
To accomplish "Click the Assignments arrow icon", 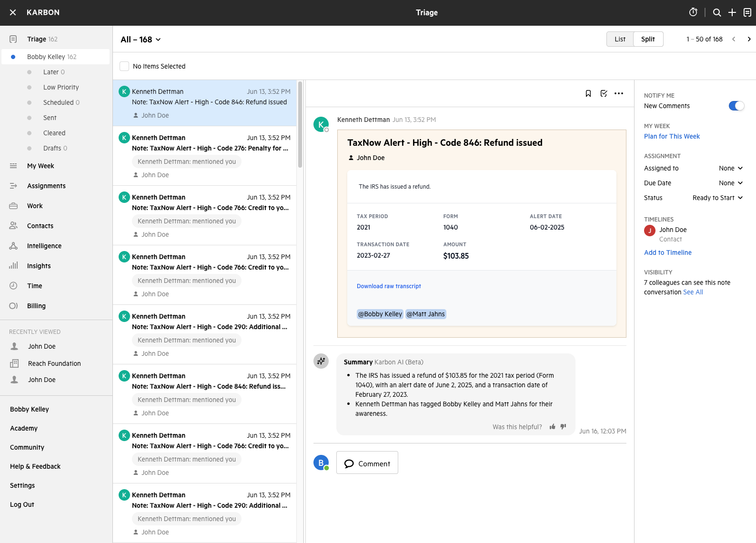I will coord(13,186).
